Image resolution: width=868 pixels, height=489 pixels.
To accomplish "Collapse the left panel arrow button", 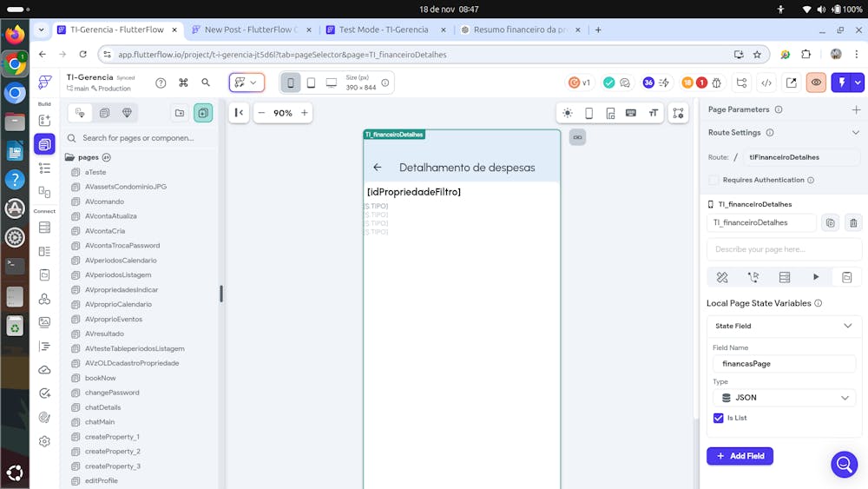I will coord(239,113).
